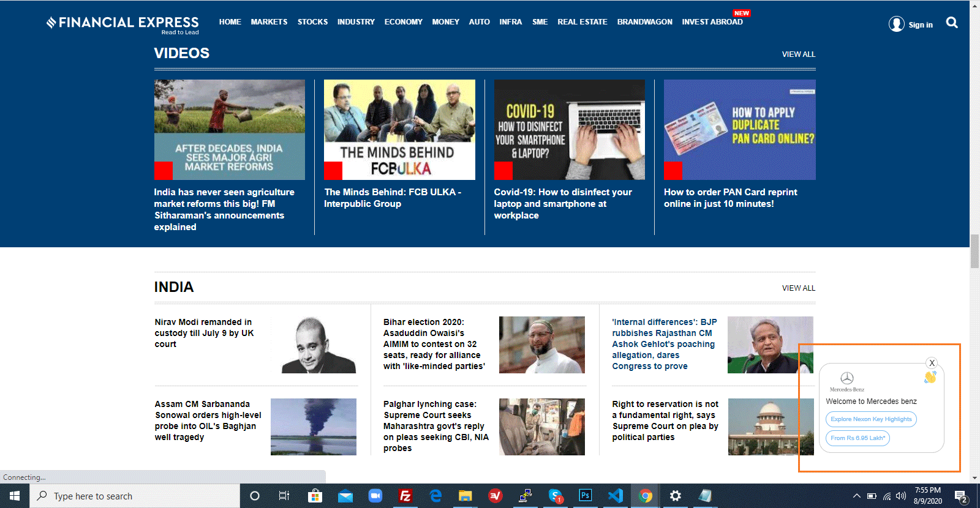Open BRANDWAGON menu
Screen dimensions: 980x508
[x=644, y=22]
